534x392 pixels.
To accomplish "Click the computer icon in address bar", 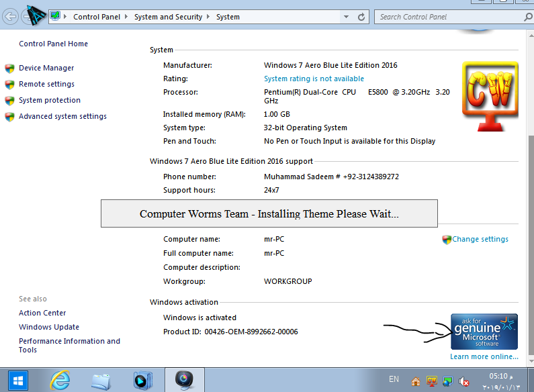I will [x=55, y=16].
